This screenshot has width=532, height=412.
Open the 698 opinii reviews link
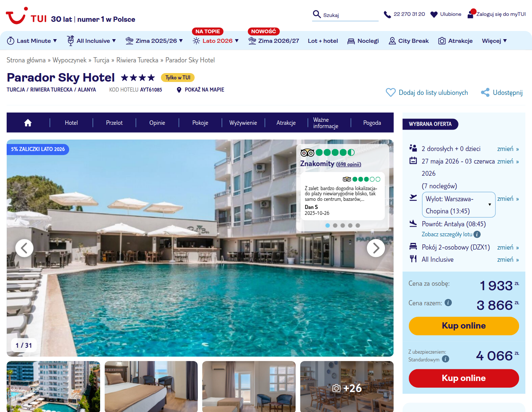click(348, 165)
